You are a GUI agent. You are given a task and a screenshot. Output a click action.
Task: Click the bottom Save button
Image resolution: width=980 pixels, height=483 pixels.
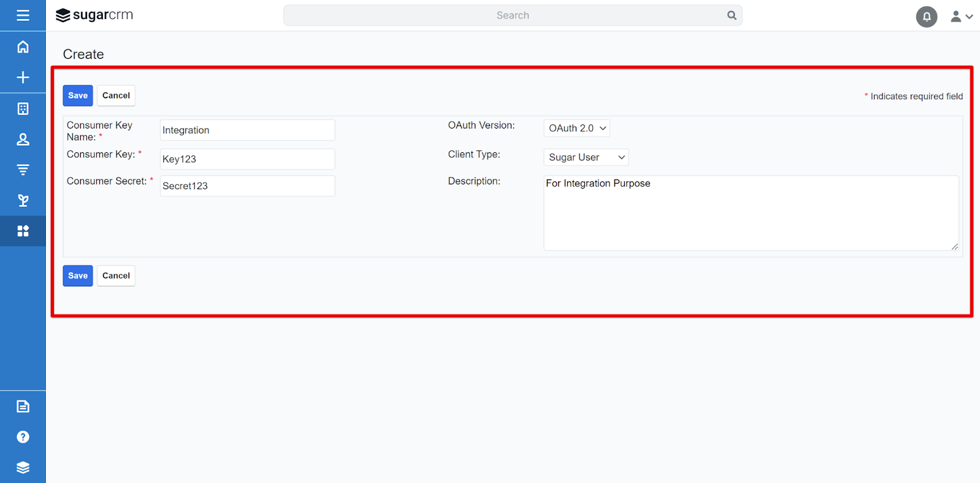[x=78, y=275]
